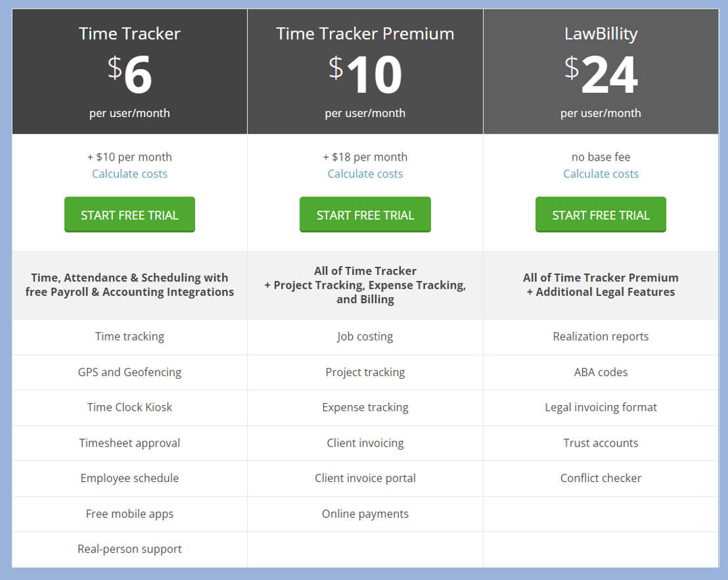Open Calculate costs under no base fee
728x580 pixels.
[x=601, y=174]
